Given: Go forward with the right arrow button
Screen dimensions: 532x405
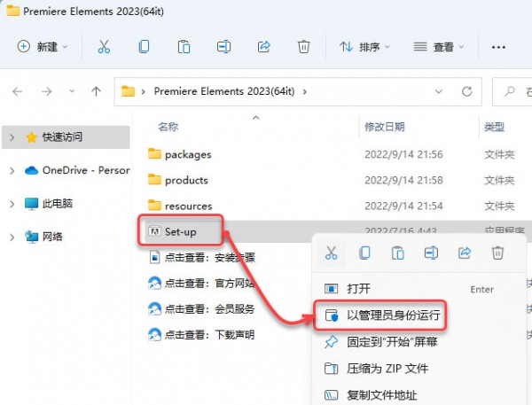Looking at the screenshot, I should point(46,91).
